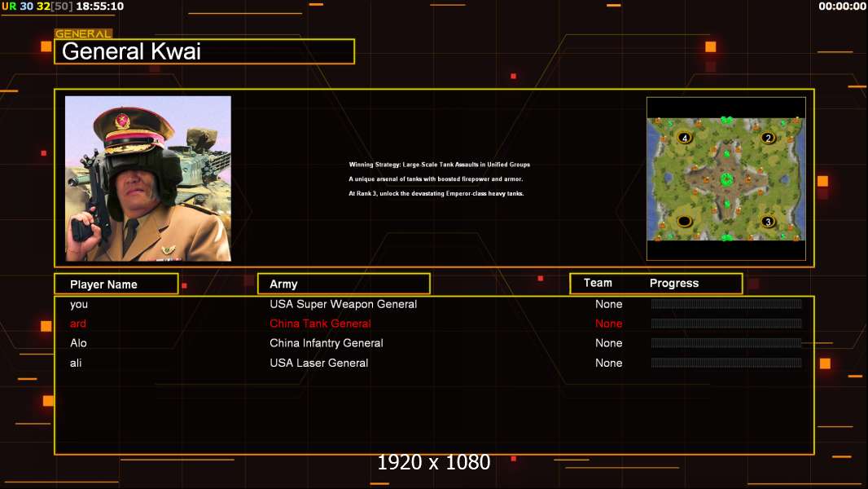868x489 pixels.
Task: Click the Team column header
Action: click(598, 283)
